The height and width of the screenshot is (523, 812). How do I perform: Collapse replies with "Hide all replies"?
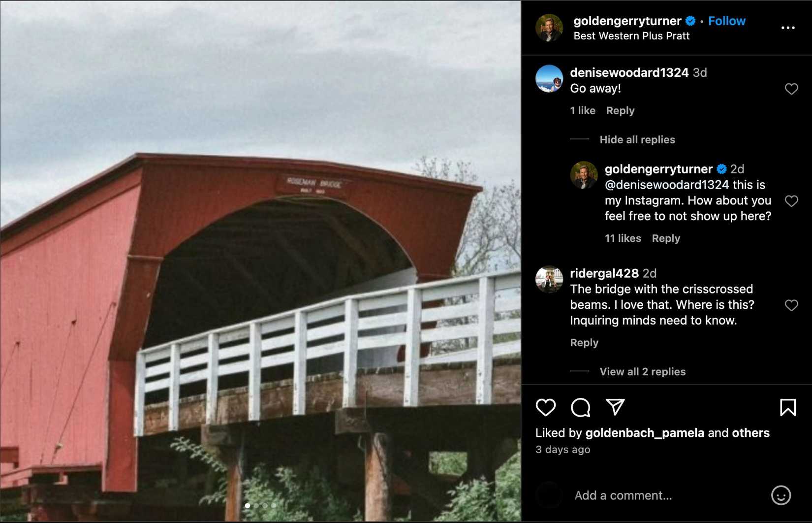[x=637, y=140]
